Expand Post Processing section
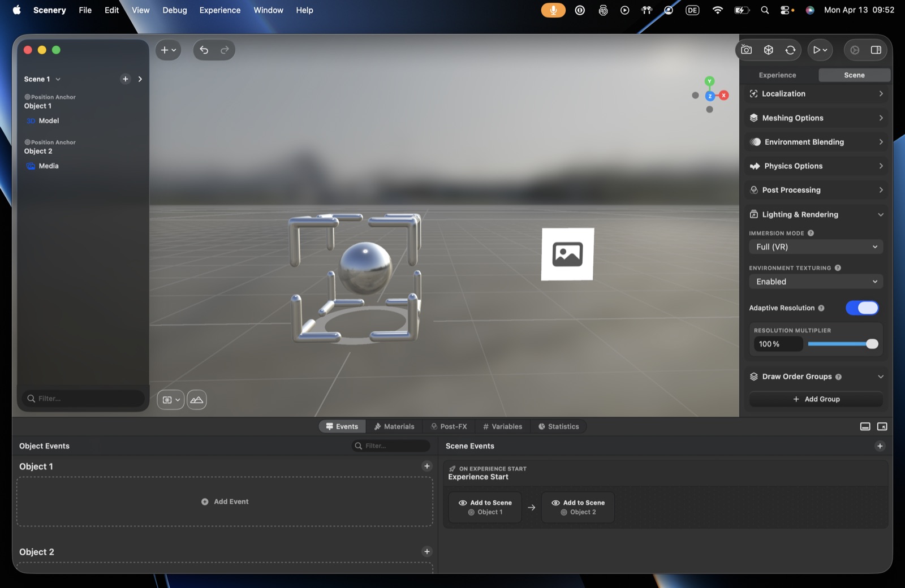905x588 pixels. [x=816, y=190]
